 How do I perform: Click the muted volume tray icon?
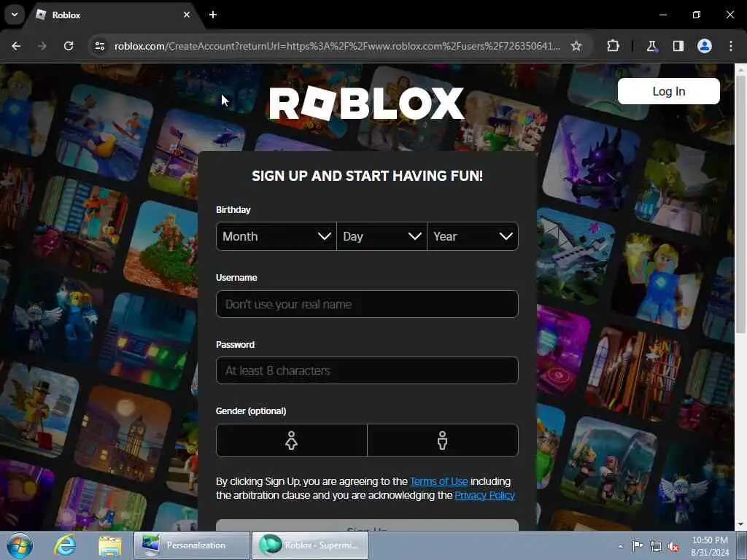point(673,546)
